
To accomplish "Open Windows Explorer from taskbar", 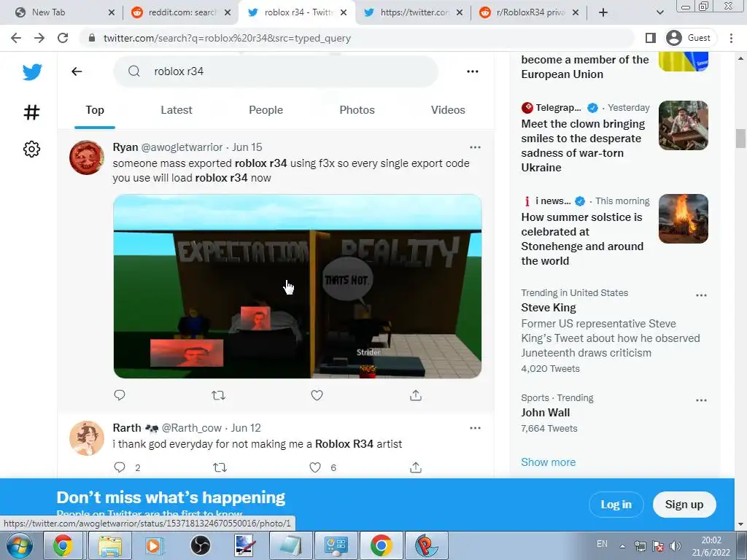I will coord(110,545).
